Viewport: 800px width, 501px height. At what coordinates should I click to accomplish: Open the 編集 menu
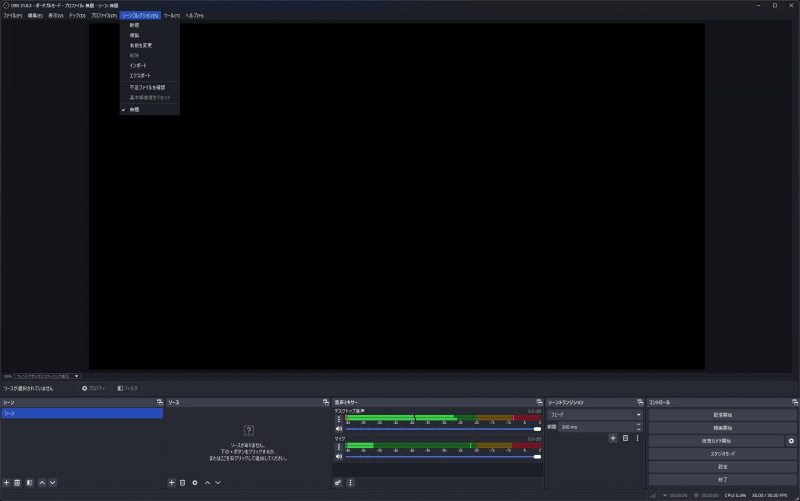(35, 16)
